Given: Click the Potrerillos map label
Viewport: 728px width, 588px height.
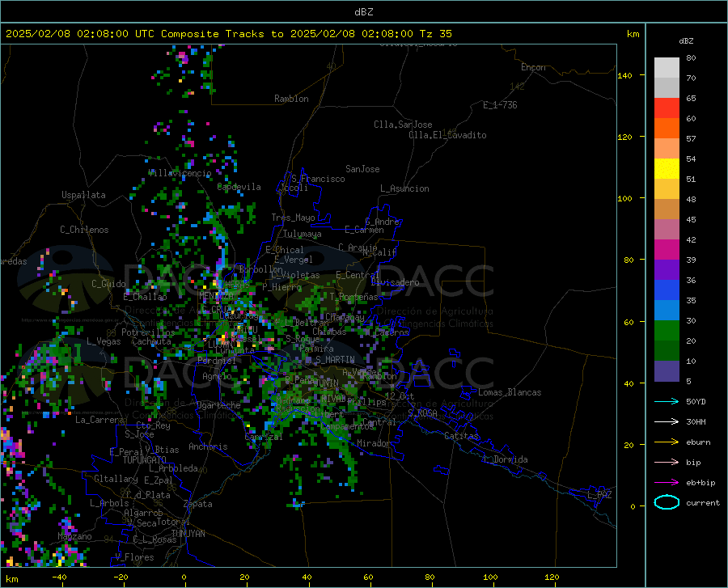Looking at the screenshot, I should tap(148, 332).
